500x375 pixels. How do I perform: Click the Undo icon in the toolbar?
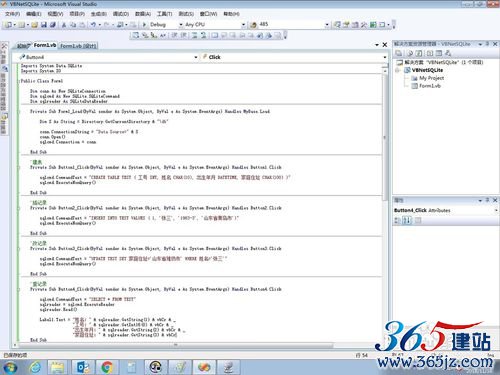coord(93,25)
